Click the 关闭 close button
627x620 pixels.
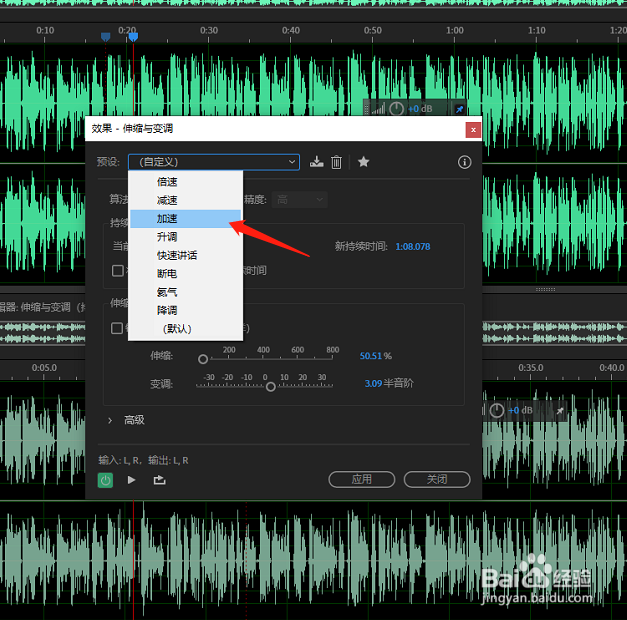437,479
